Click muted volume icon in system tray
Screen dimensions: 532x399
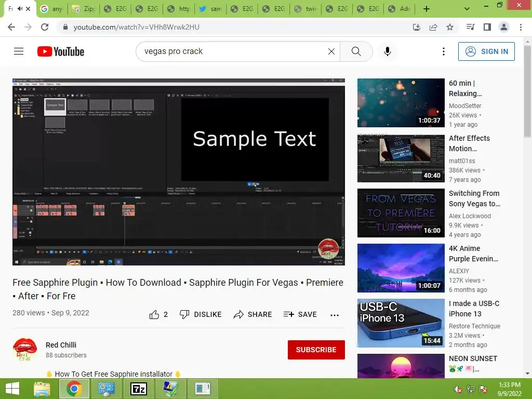click(458, 389)
